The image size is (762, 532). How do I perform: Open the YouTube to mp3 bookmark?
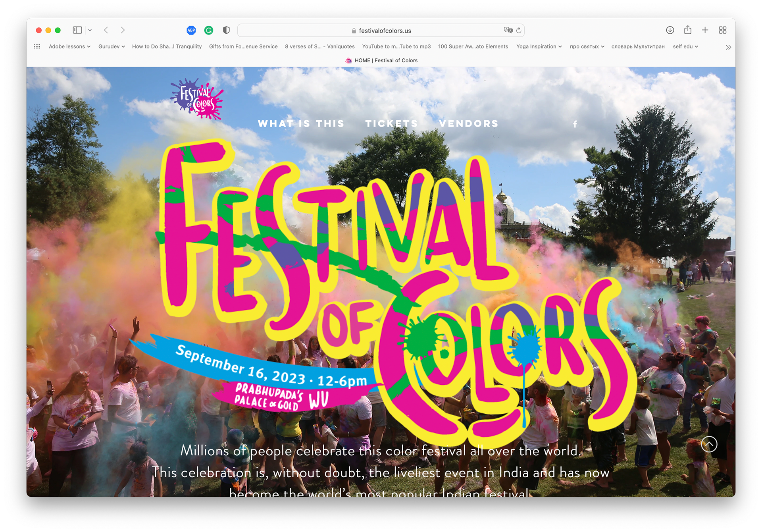396,46
